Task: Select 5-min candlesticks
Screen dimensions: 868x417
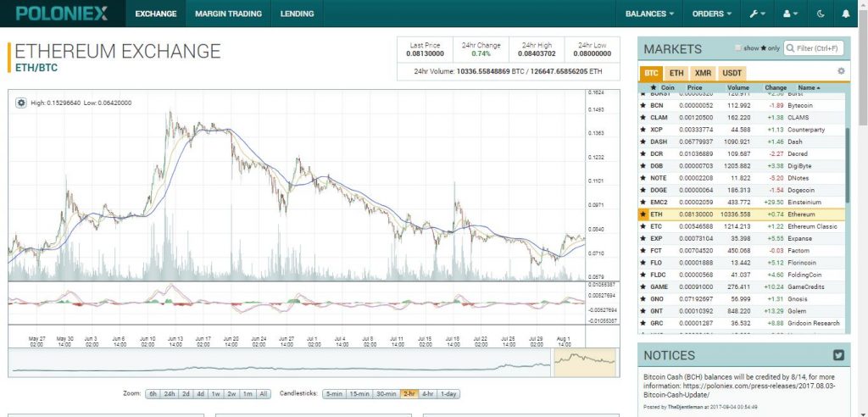Action: click(x=333, y=394)
